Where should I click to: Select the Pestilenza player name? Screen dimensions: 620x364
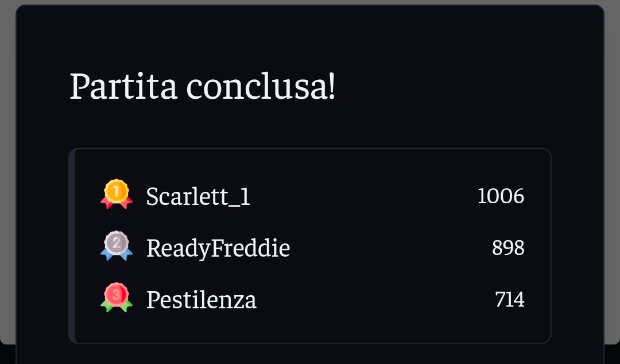(201, 300)
